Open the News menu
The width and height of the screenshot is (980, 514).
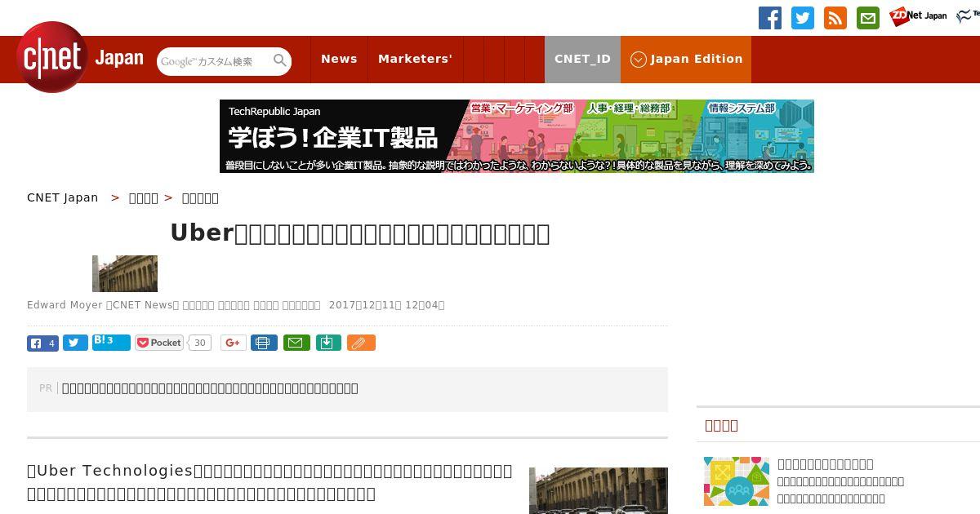[339, 59]
